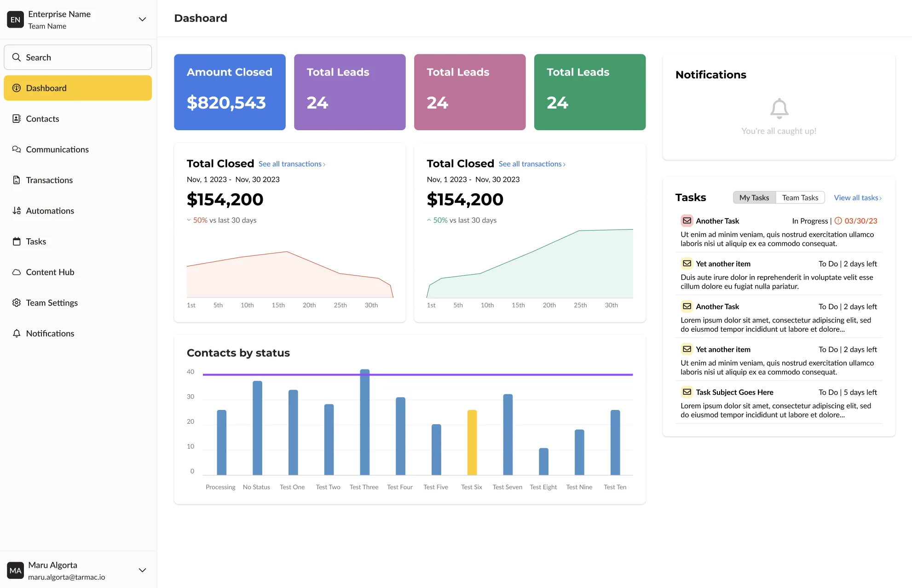This screenshot has height=588, width=912.
Task: Click the Automations icon in sidebar
Action: [17, 211]
